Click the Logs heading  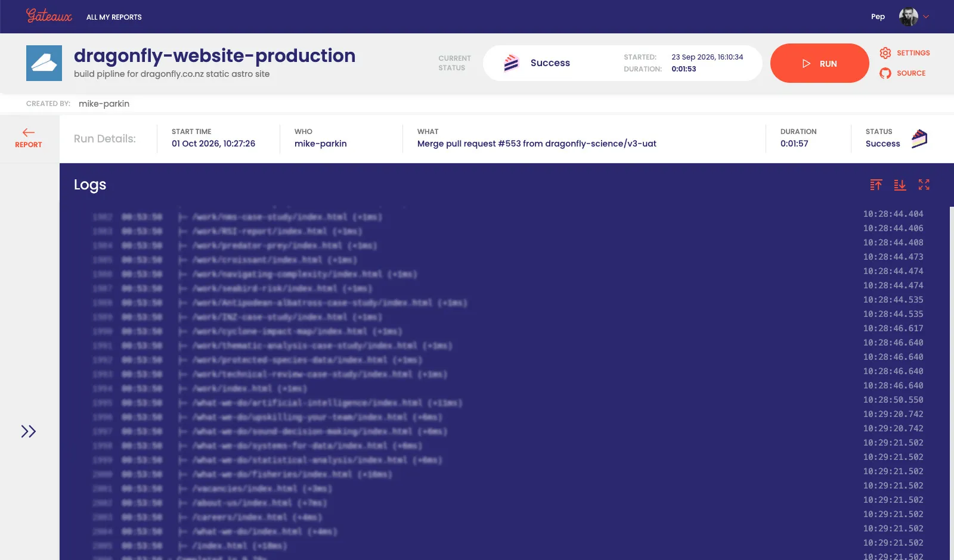(90, 185)
